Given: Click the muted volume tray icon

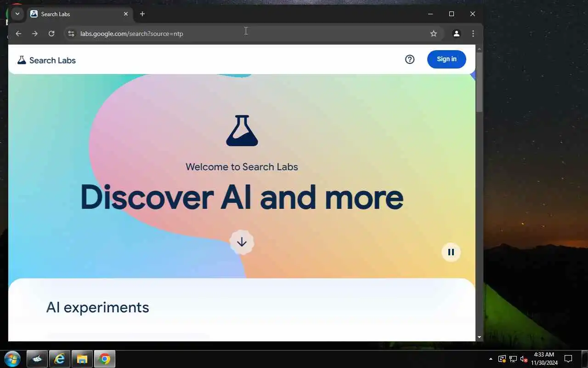Looking at the screenshot, I should [524, 359].
